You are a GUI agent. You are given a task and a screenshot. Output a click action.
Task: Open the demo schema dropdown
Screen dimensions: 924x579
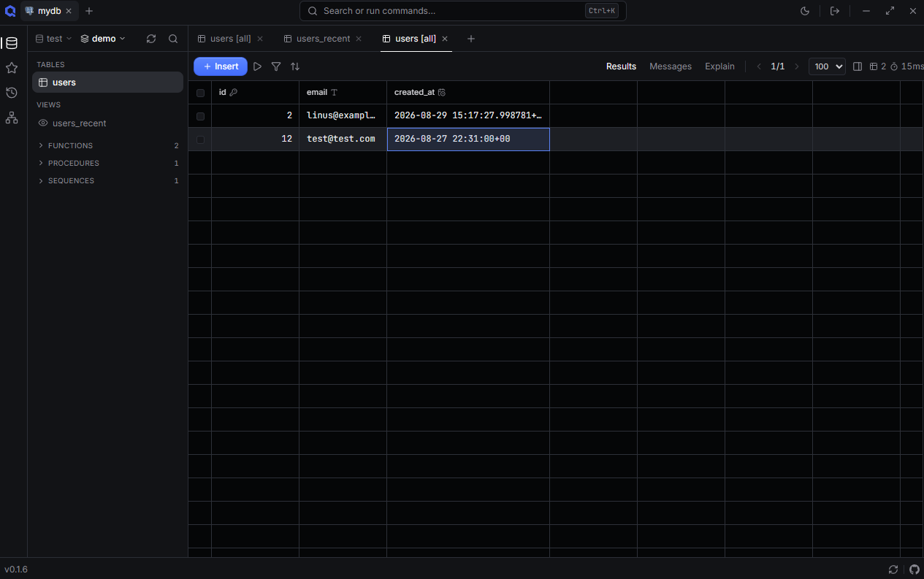103,39
